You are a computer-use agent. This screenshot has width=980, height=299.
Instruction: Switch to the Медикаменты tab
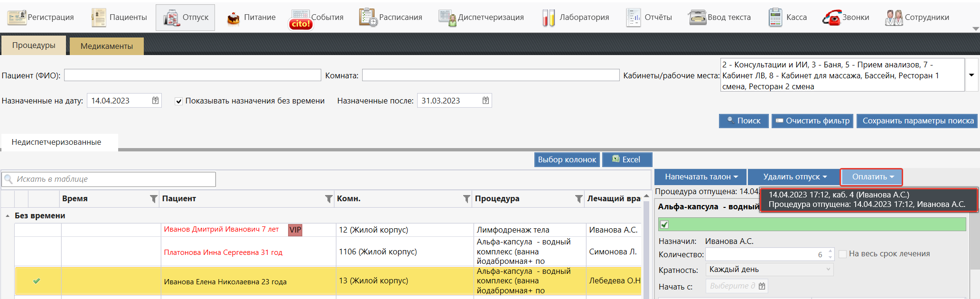coord(106,46)
